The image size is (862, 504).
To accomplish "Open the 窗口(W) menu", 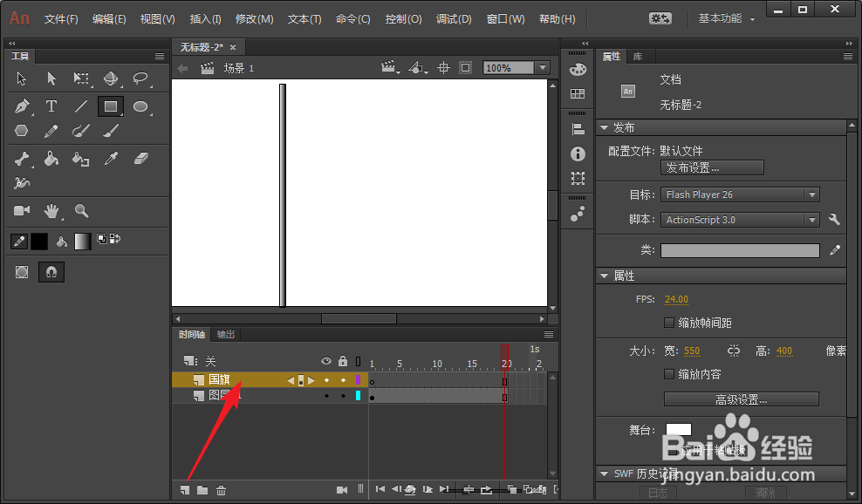I will click(506, 18).
